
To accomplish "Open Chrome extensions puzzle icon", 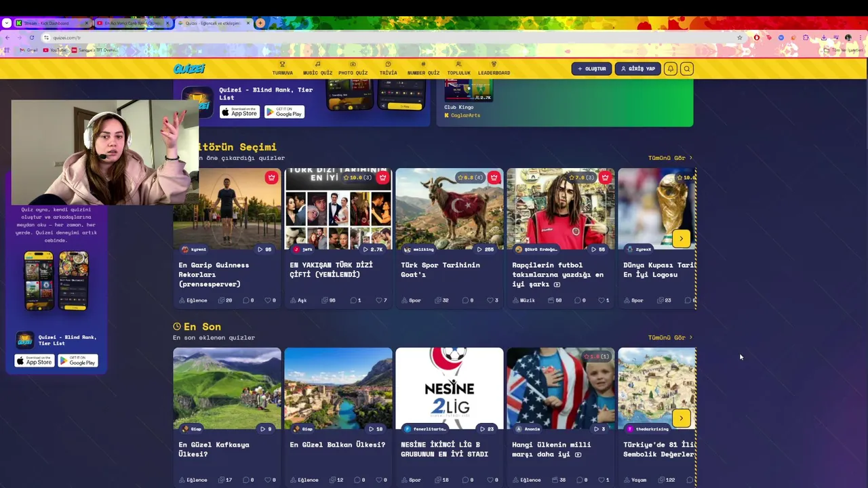I will click(806, 37).
